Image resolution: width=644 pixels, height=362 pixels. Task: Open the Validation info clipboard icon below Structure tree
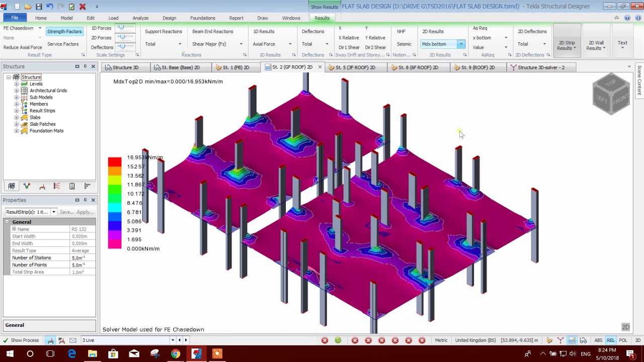[72, 186]
